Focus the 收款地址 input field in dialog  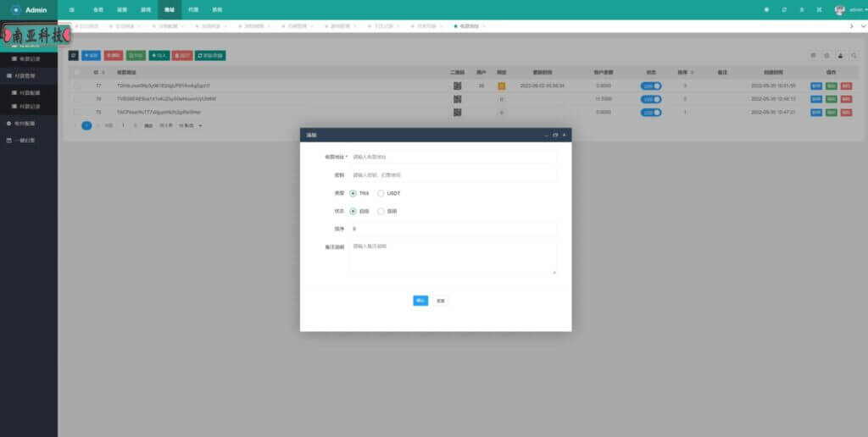tap(453, 157)
